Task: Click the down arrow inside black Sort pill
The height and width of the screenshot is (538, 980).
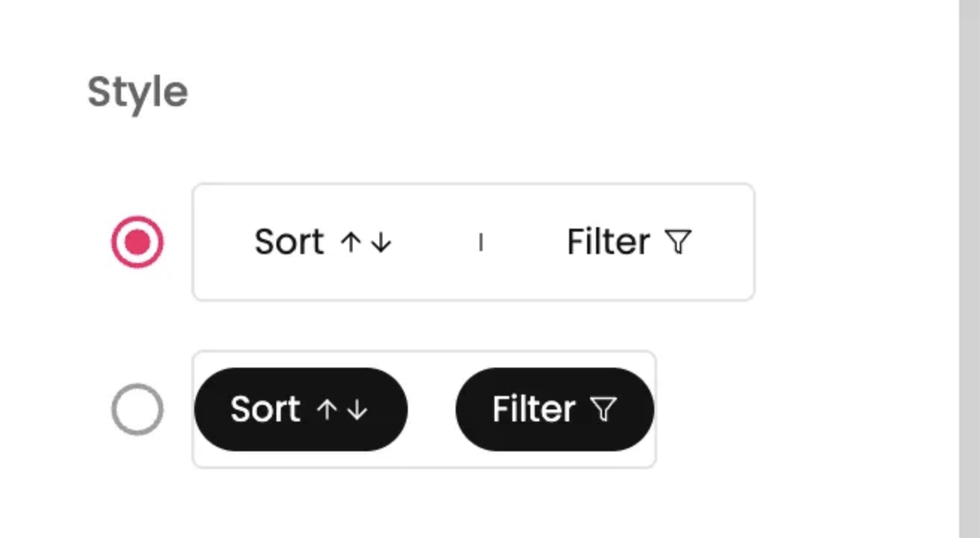Action: (358, 409)
